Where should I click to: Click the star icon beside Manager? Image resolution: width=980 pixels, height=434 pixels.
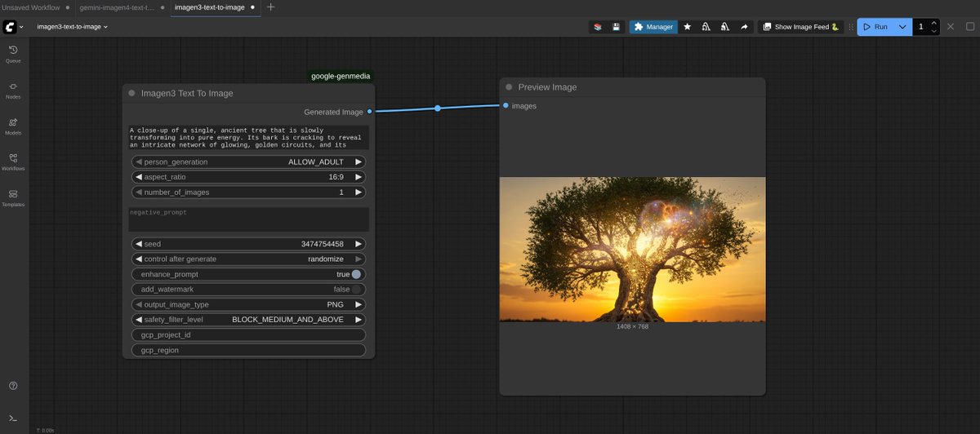tap(687, 27)
